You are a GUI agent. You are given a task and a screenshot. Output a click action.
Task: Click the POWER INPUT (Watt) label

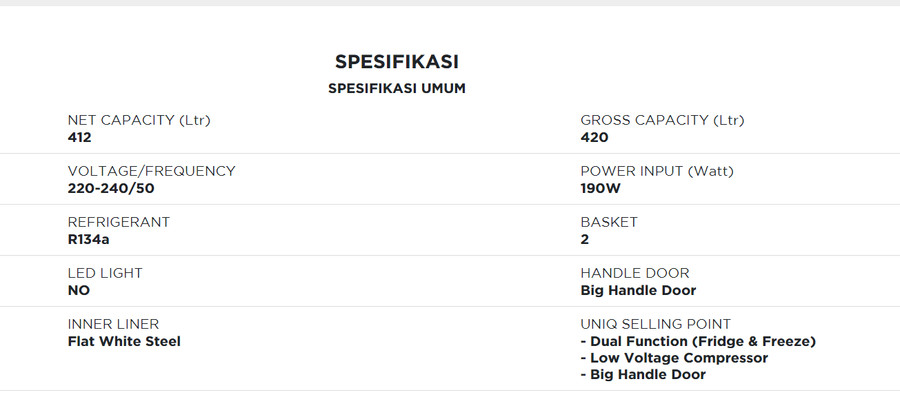(657, 171)
